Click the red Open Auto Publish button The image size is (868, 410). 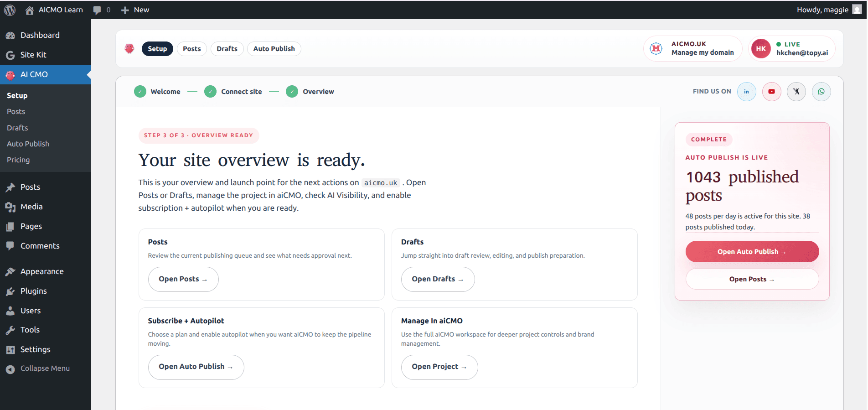pyautogui.click(x=752, y=252)
